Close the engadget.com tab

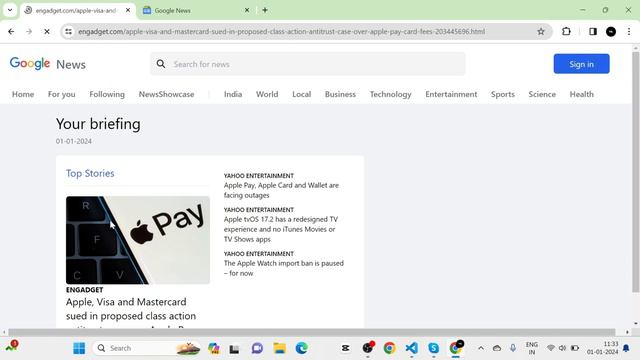(x=128, y=10)
